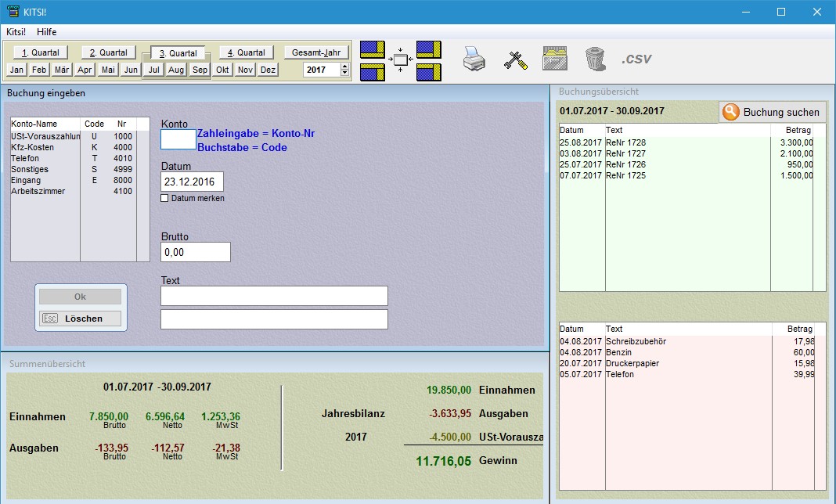This screenshot has height=504, width=836.
Task: Click the center reset-layout icon with arrows
Action: pyautogui.click(x=401, y=61)
